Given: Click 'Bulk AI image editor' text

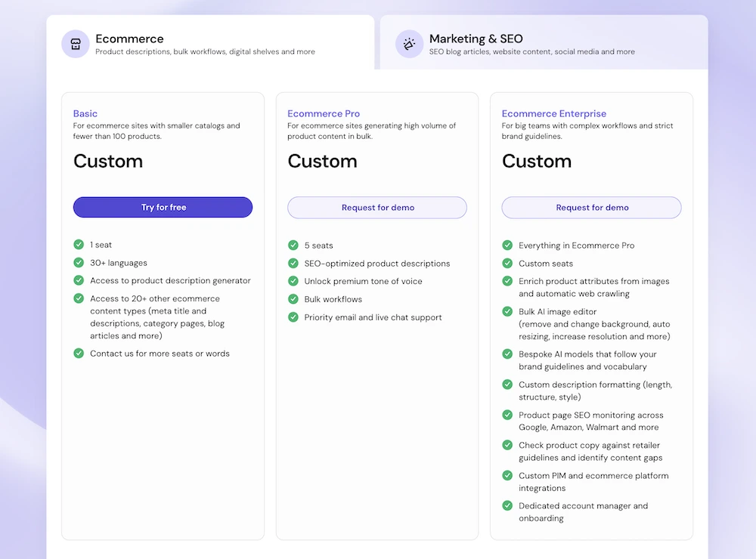Looking at the screenshot, I should click(x=558, y=312).
